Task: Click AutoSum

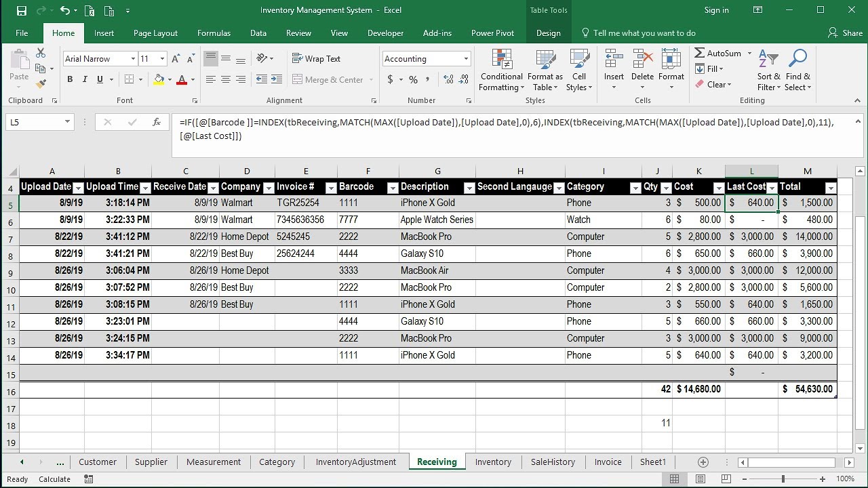Action: 718,53
